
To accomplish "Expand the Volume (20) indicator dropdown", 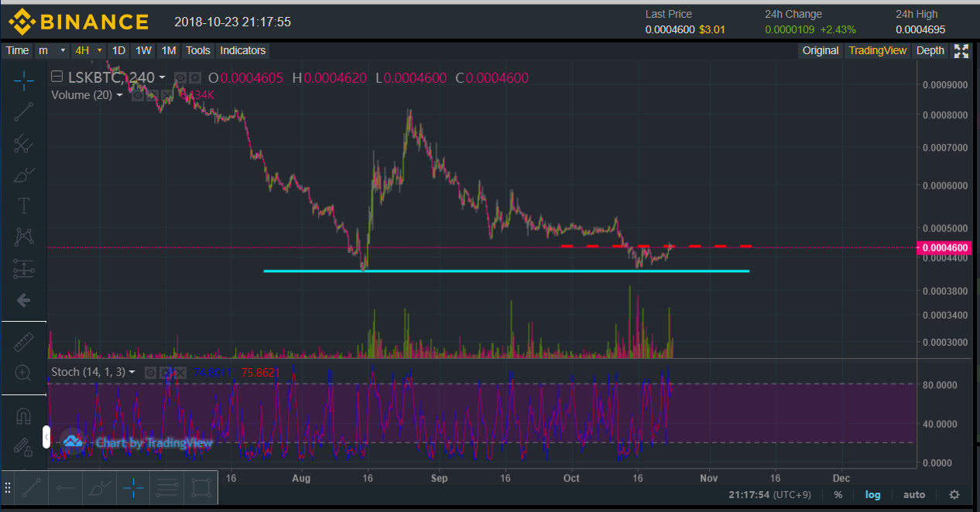I will [x=120, y=95].
